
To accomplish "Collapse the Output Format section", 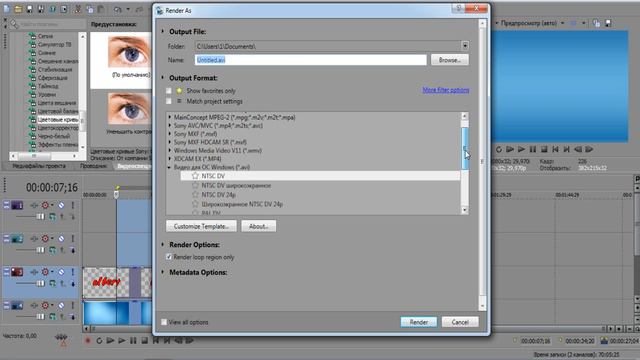I will coord(163,78).
